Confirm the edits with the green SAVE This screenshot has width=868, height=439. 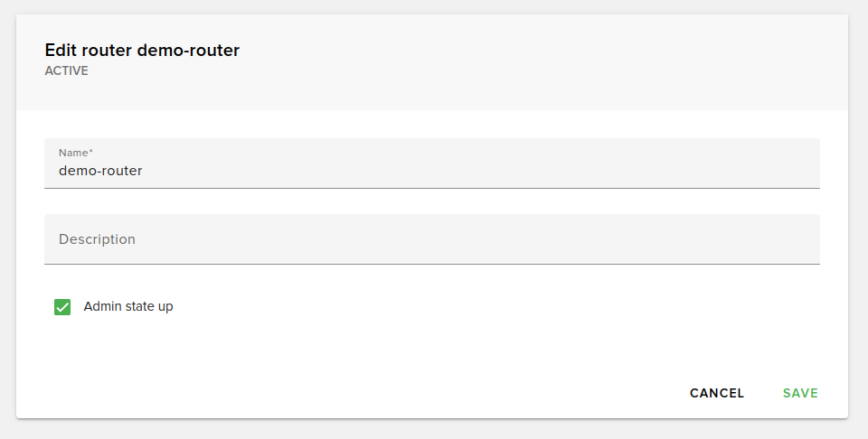[x=800, y=393]
